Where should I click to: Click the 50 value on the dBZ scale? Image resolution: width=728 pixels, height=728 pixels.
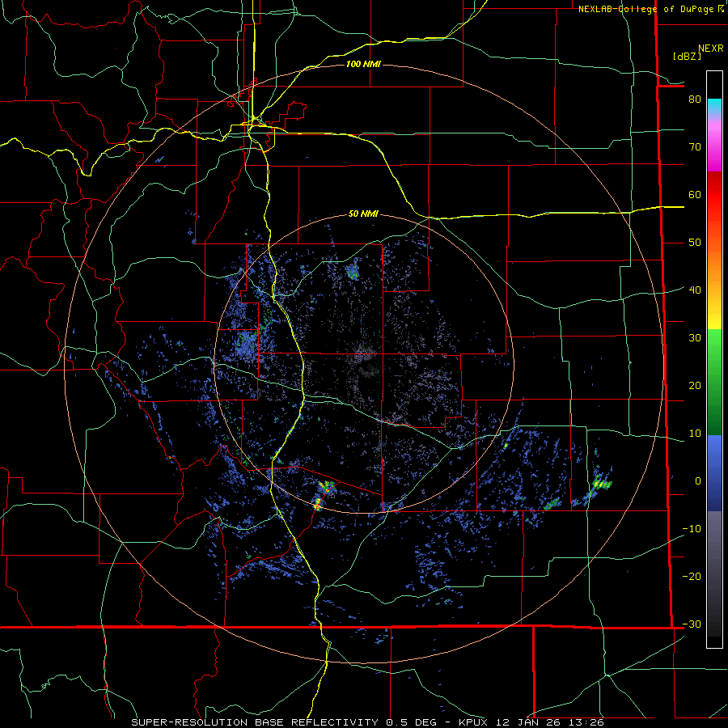[695, 243]
